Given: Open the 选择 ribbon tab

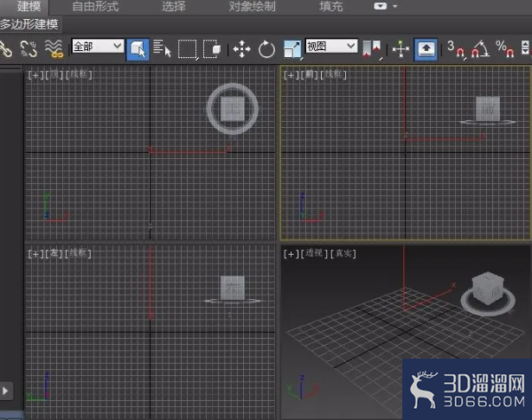Looking at the screenshot, I should pos(173,6).
